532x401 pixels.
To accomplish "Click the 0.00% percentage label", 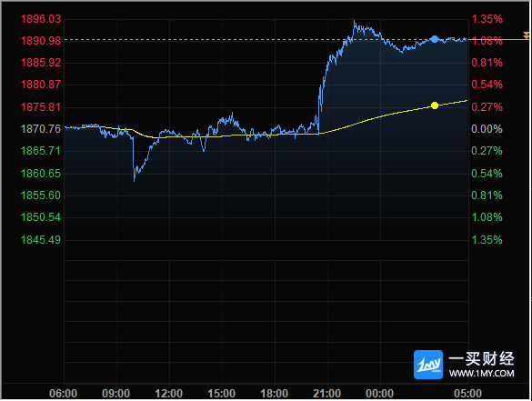I will (487, 129).
